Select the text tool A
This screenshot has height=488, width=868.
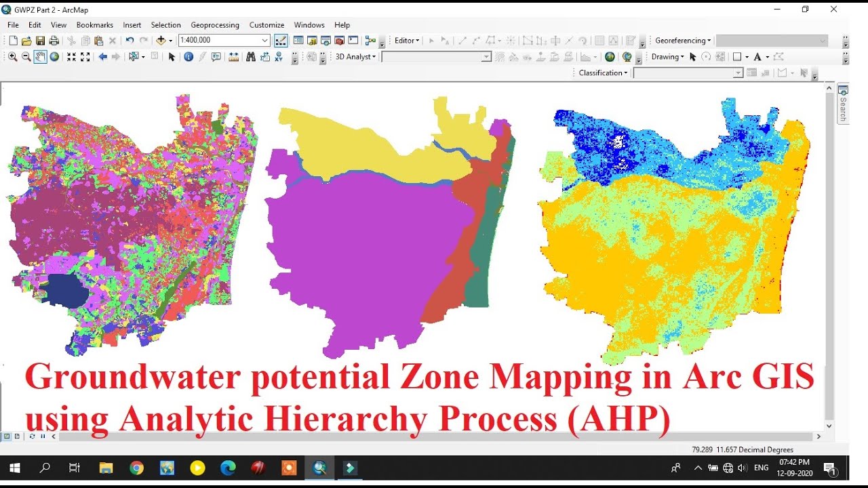pyautogui.click(x=757, y=57)
